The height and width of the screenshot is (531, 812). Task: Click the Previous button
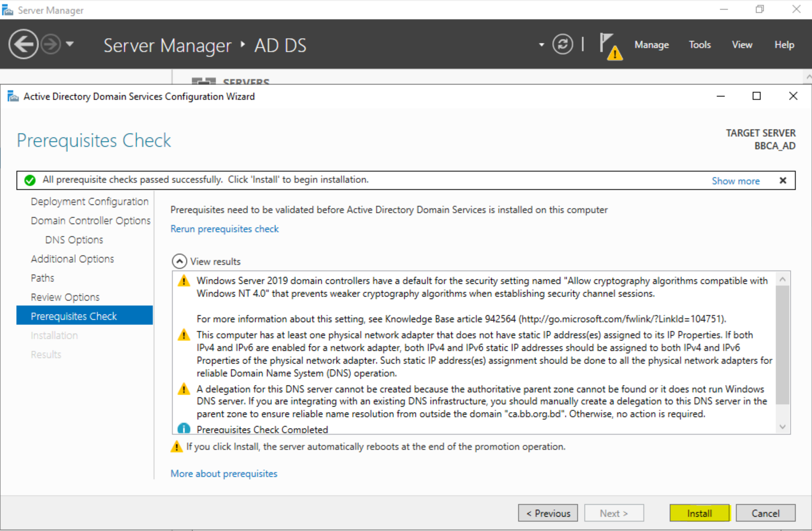pyautogui.click(x=548, y=513)
